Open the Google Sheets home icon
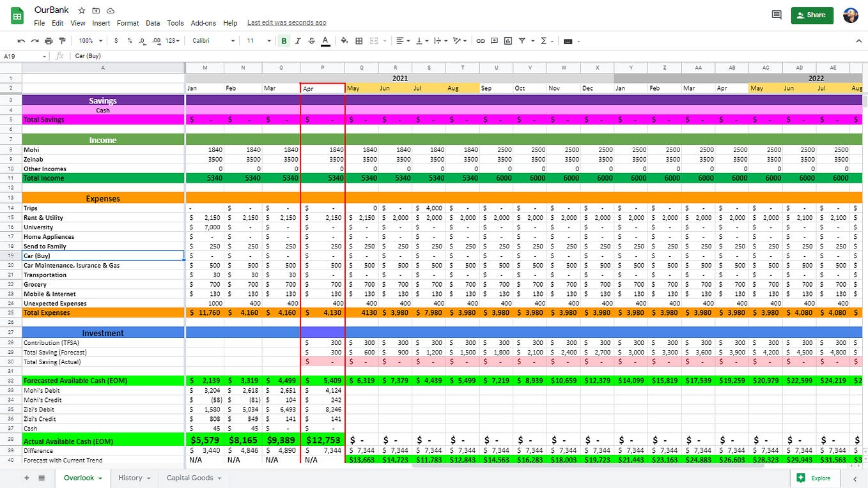 [17, 15]
